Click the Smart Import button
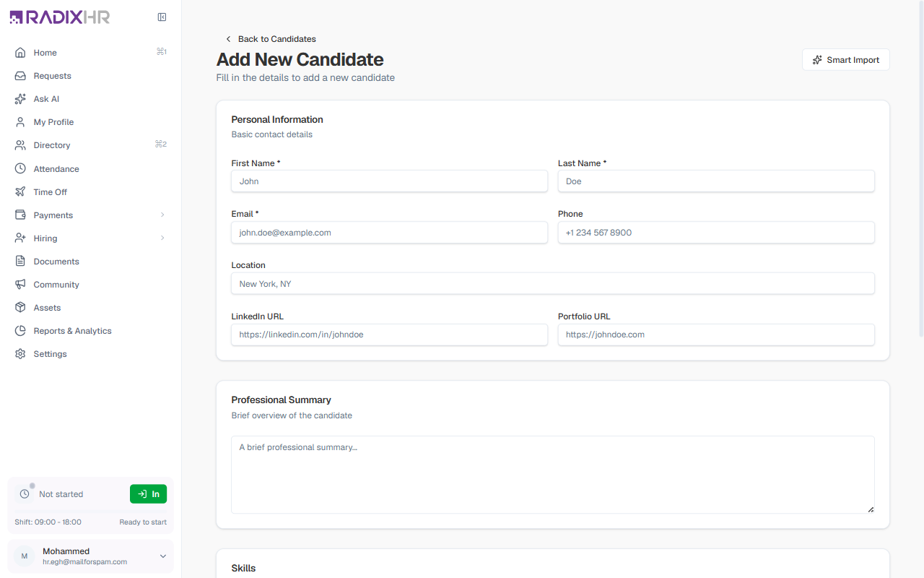The image size is (924, 578). (x=846, y=60)
